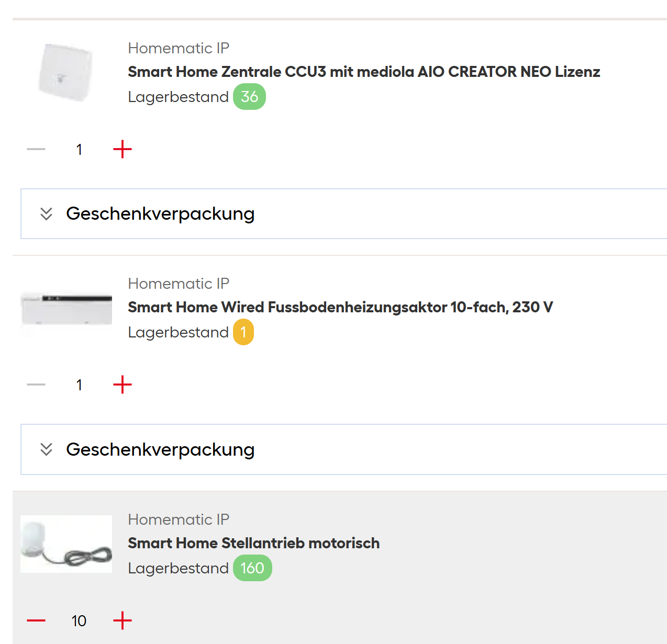
Task: Decrease quantity of Fussbodenheizungsaktor
Action: (x=36, y=385)
